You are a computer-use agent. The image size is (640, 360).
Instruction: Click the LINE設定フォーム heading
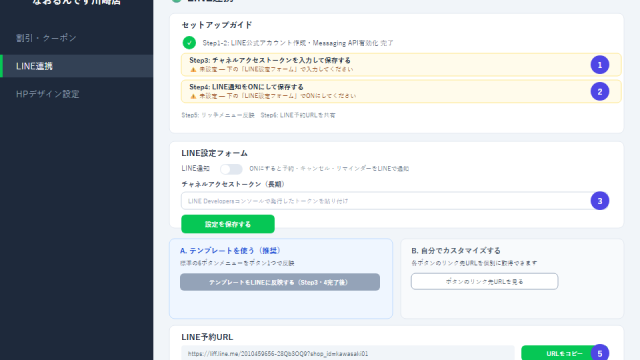(215, 153)
